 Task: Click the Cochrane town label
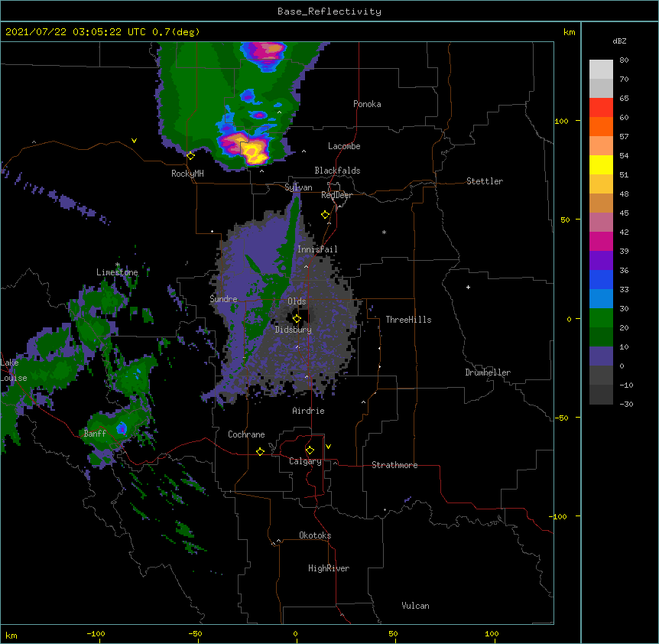246,434
